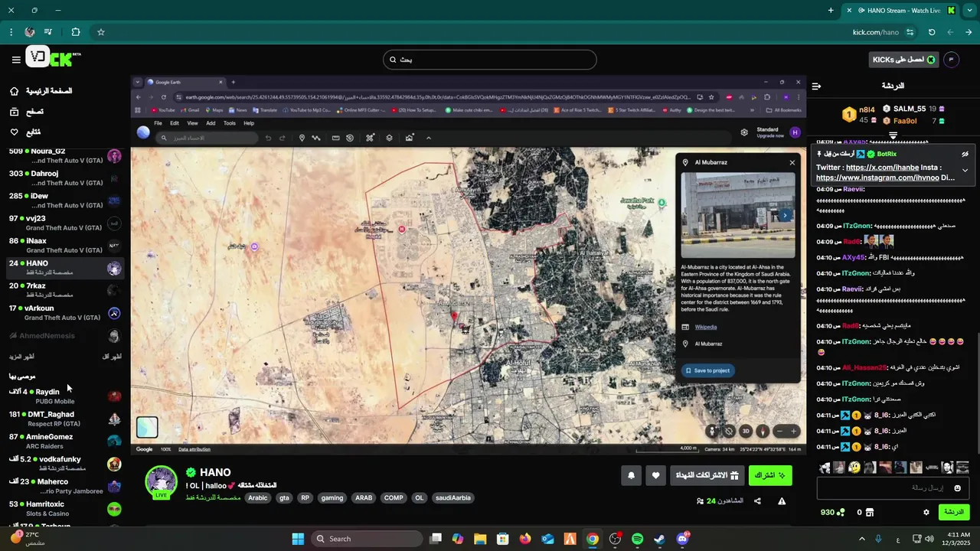980x551 pixels.
Task: Click the HANO streamer avatar
Action: 161,481
